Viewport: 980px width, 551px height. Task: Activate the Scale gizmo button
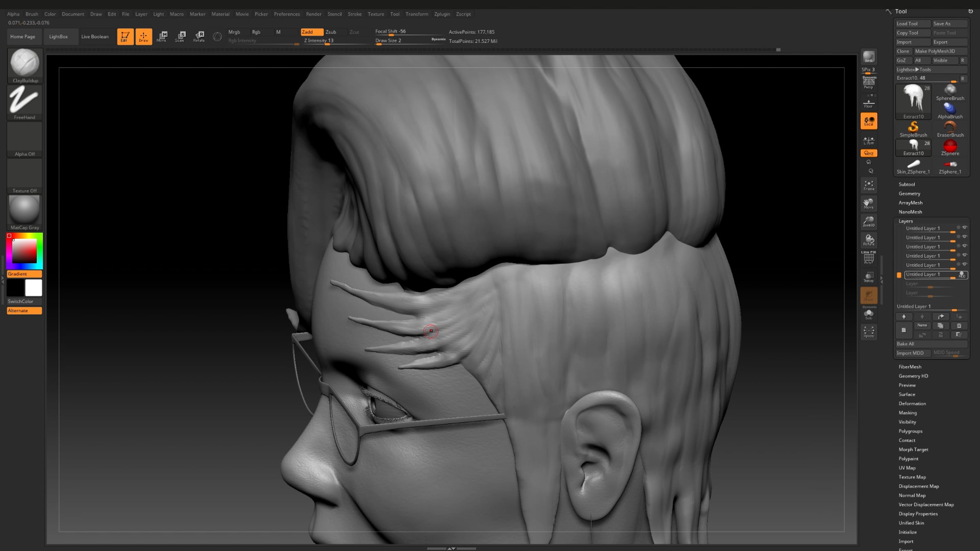click(x=180, y=36)
